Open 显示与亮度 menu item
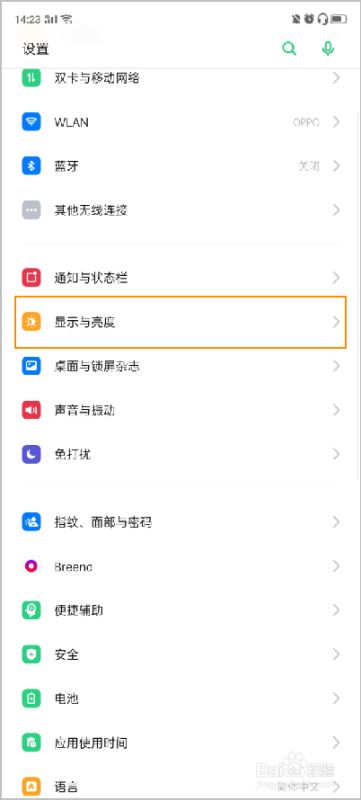This screenshot has height=800, width=361. point(180,322)
